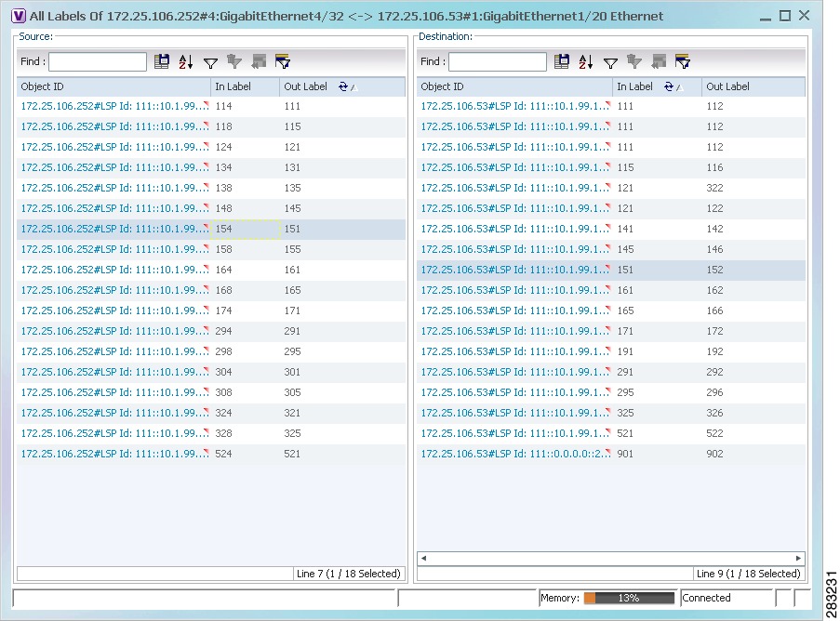Open Source LSP link with In Label 114
Screen dimensions: 840x621
(x=114, y=106)
